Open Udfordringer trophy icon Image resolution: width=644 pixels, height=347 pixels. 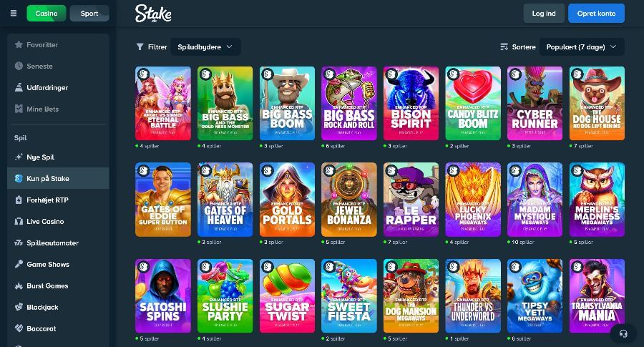(19, 87)
